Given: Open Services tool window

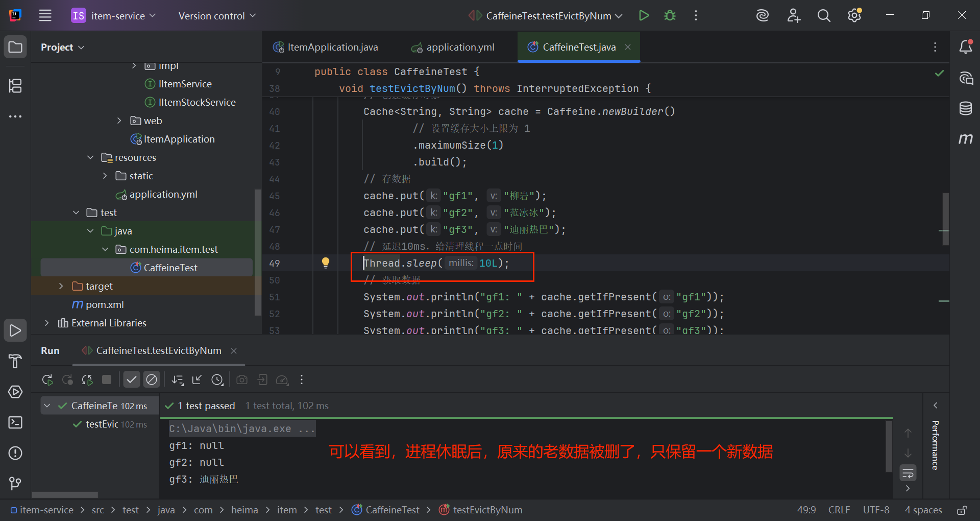Looking at the screenshot, I should (15, 392).
